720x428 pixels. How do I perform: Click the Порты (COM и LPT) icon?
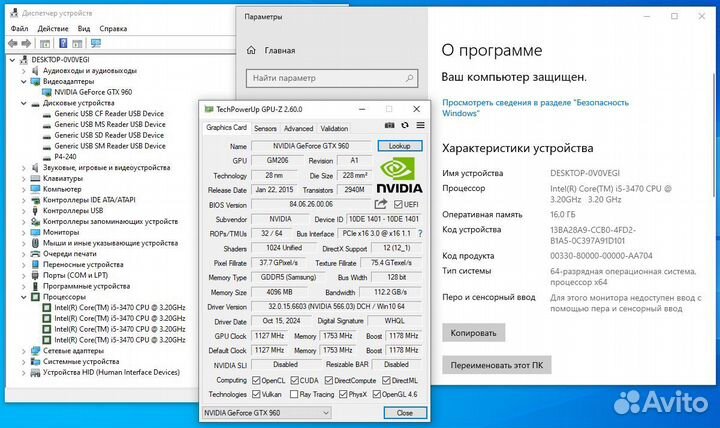click(35, 276)
